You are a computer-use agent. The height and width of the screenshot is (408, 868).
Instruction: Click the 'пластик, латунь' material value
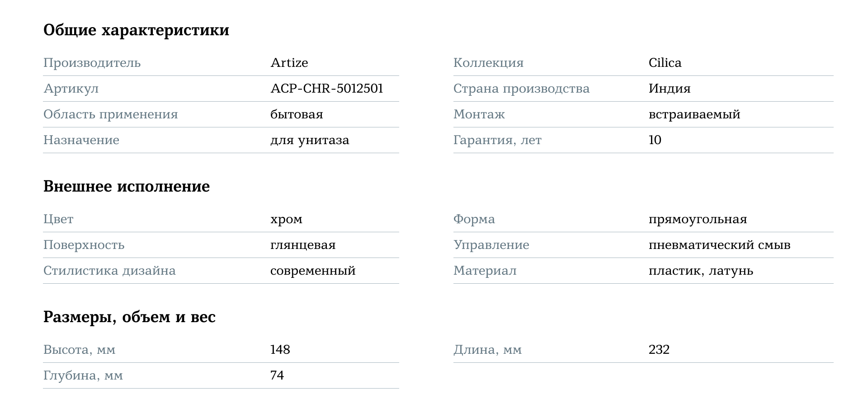pos(701,271)
